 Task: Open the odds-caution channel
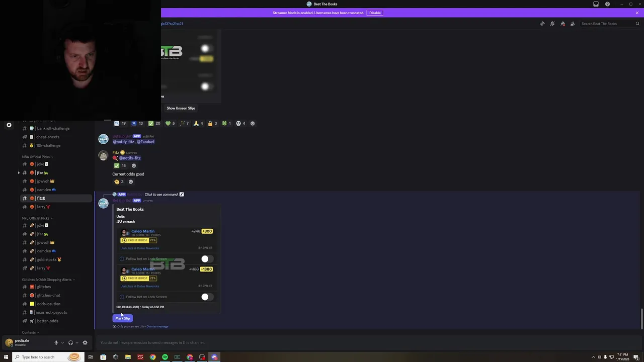tap(56, 304)
